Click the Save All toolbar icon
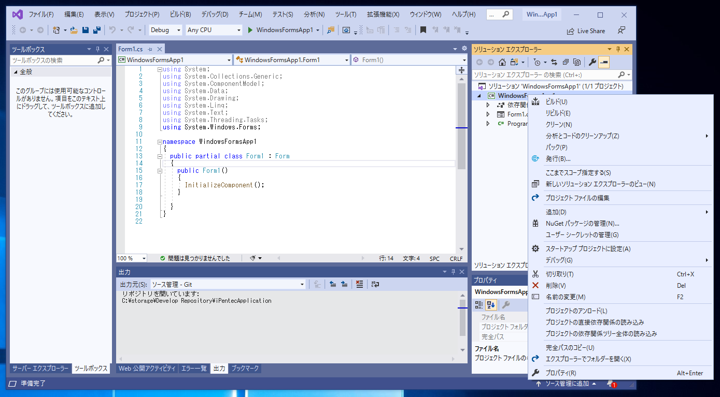This screenshot has width=720, height=397. point(96,30)
